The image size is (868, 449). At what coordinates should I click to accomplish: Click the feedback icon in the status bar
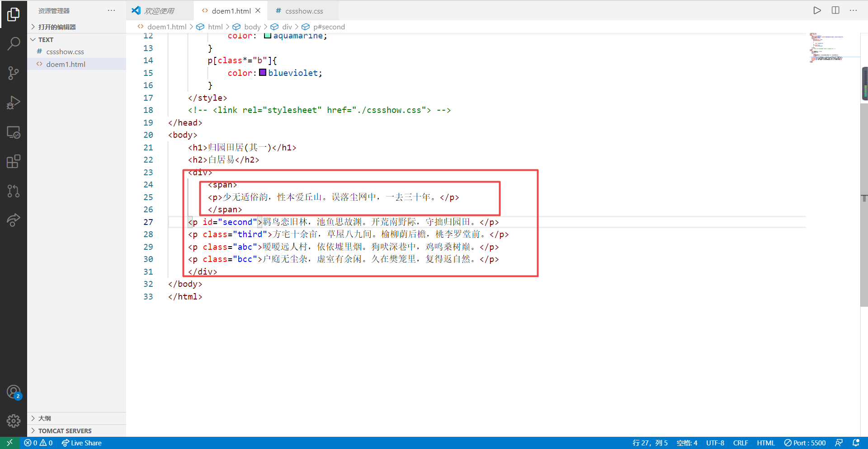pos(839,443)
